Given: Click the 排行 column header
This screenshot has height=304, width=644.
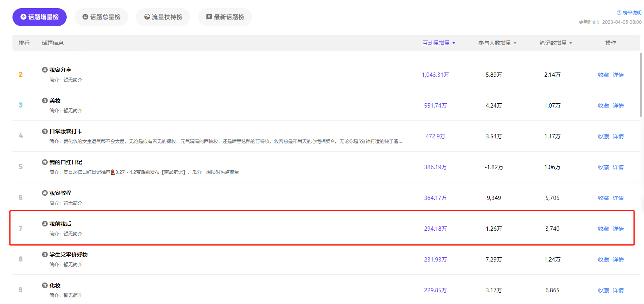Looking at the screenshot, I should 24,43.
